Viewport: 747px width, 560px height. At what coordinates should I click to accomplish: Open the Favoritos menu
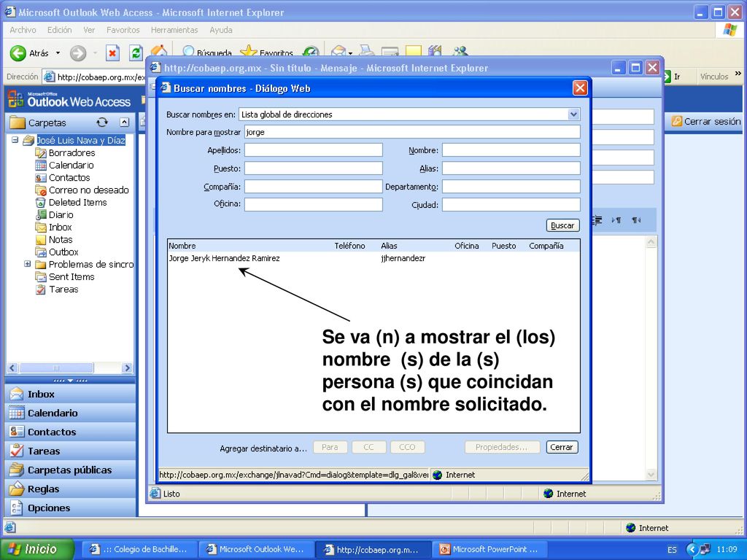(x=123, y=29)
